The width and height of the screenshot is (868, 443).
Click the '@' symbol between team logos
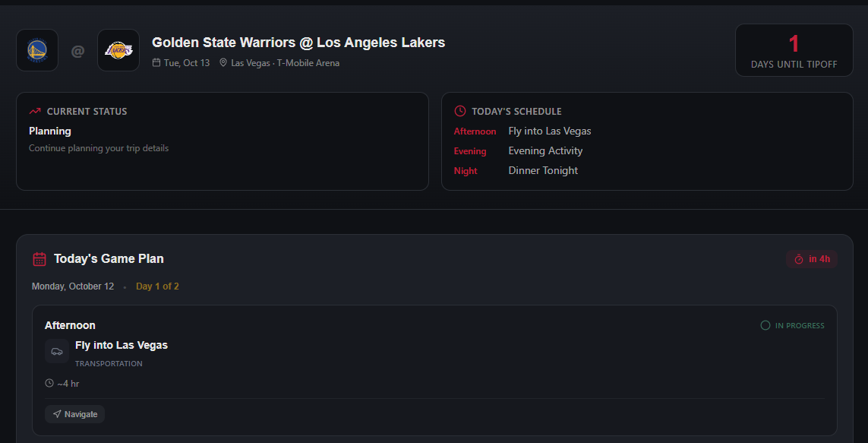(77, 51)
